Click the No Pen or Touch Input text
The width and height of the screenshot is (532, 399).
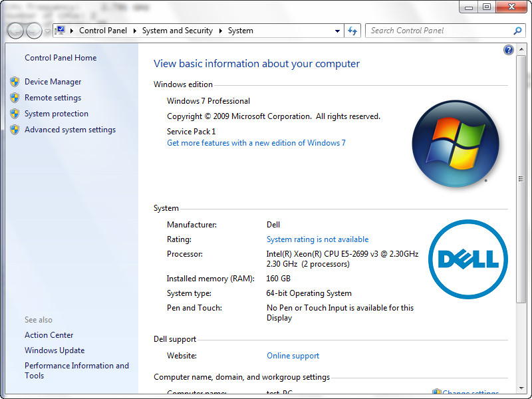tap(340, 313)
